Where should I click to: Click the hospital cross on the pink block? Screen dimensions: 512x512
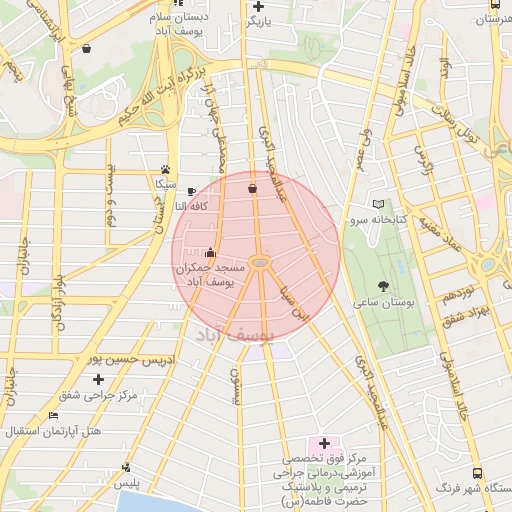(324, 443)
